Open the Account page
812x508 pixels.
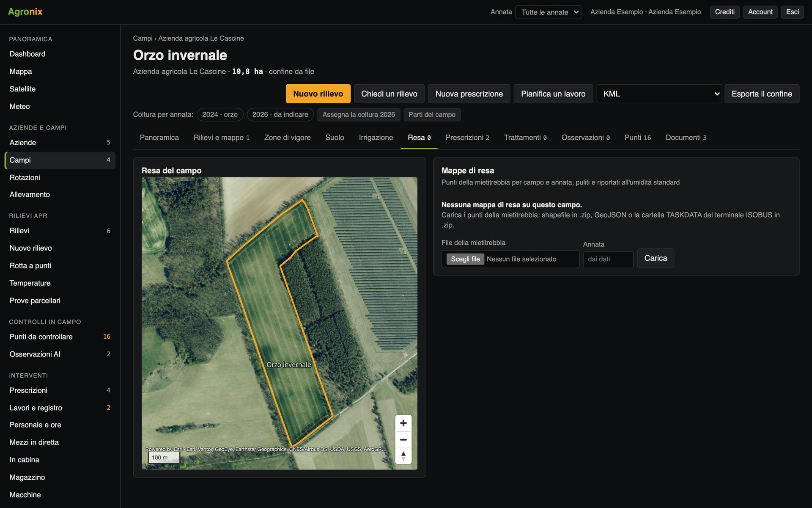point(760,12)
